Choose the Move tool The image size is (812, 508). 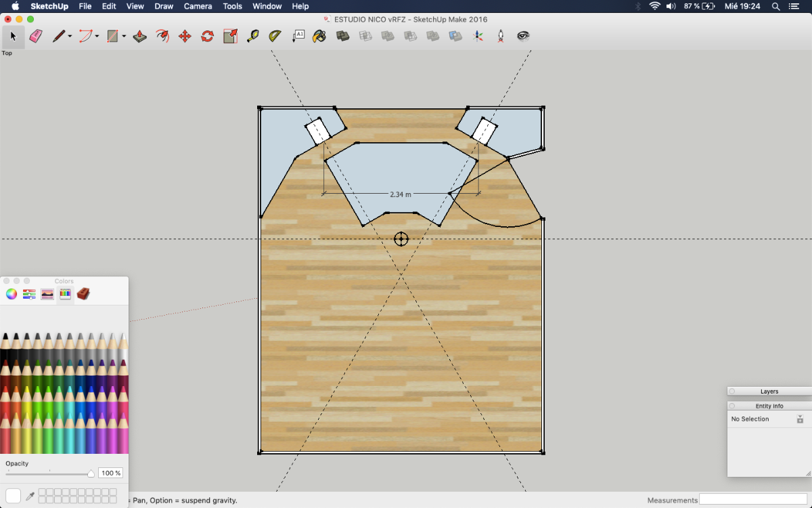[x=185, y=36]
